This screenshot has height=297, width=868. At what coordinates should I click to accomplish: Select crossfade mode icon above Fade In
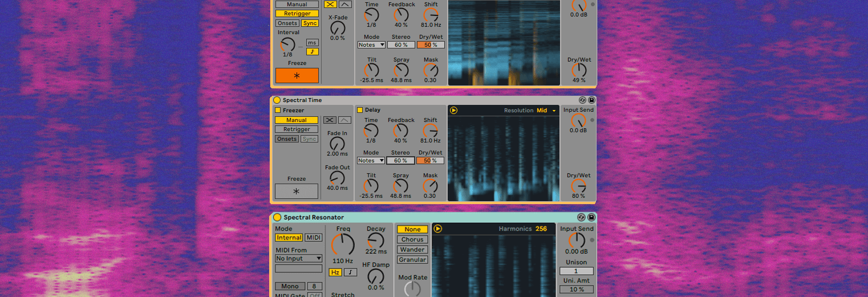330,120
